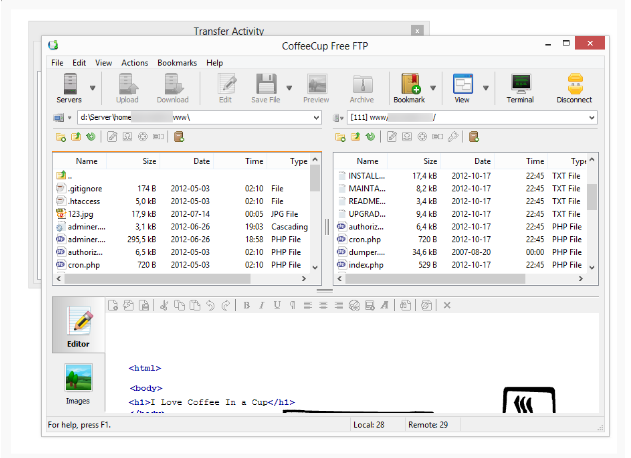Open the Servers manager icon
The width and height of the screenshot is (631, 458).
[x=69, y=88]
